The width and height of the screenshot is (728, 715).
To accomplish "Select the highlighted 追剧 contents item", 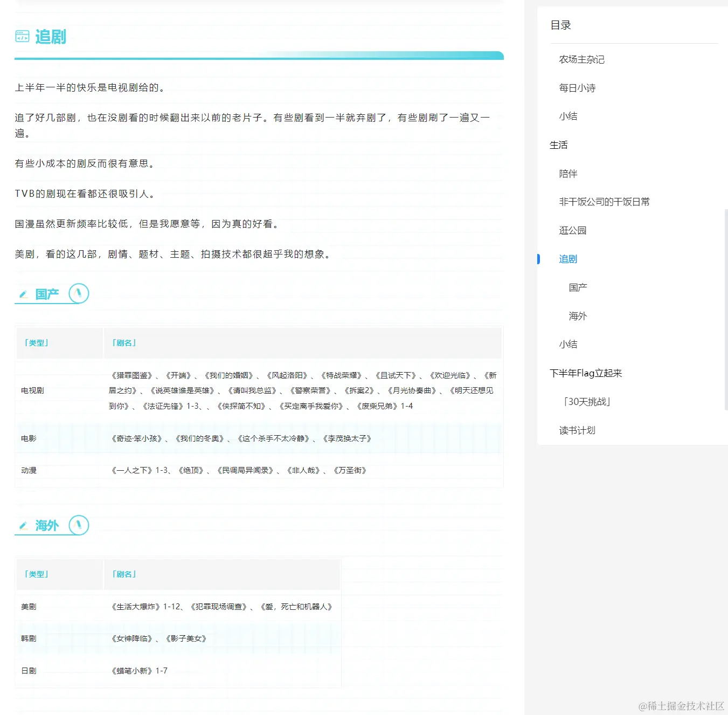I will (x=568, y=259).
